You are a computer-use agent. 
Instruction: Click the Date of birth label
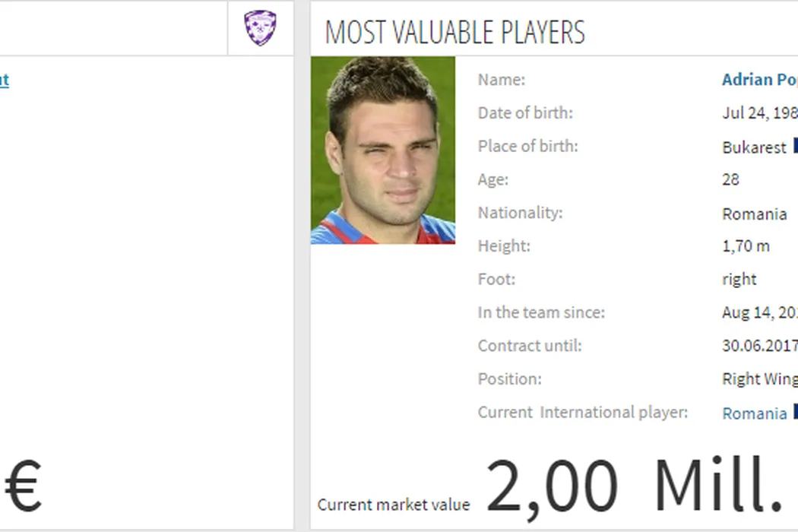pyautogui.click(x=525, y=113)
